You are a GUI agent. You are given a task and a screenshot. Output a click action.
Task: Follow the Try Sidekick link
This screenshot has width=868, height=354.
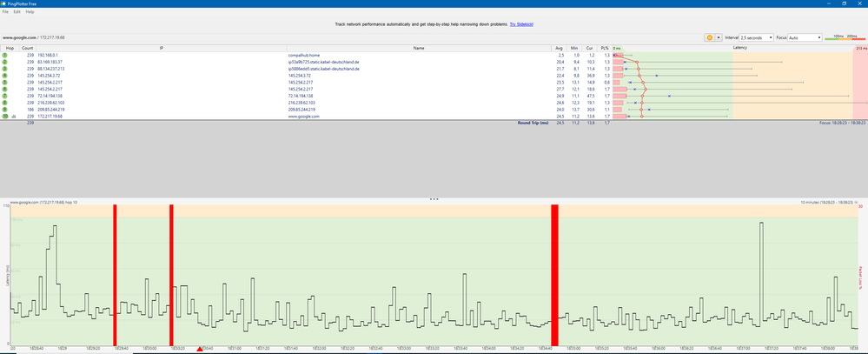click(x=521, y=25)
